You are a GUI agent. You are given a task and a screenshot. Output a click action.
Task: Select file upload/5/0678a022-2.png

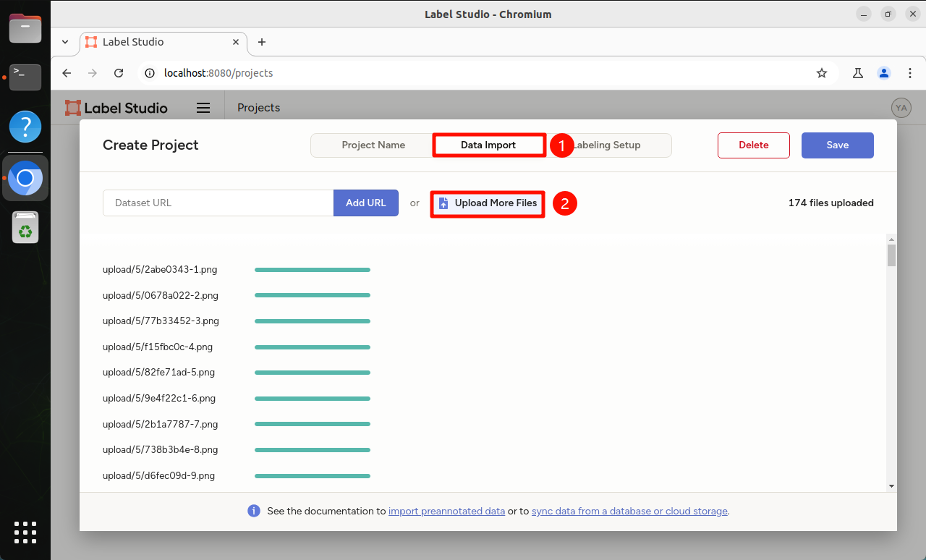161,295
